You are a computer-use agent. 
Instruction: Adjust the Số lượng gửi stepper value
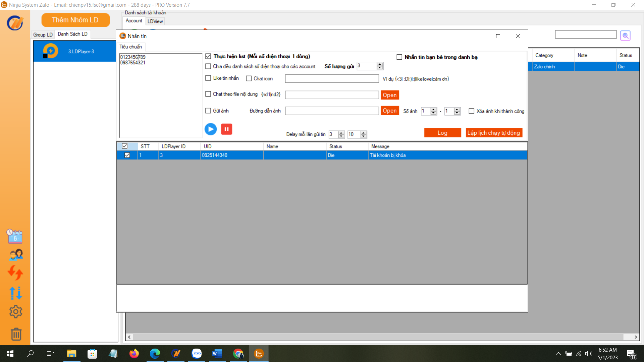click(x=379, y=64)
